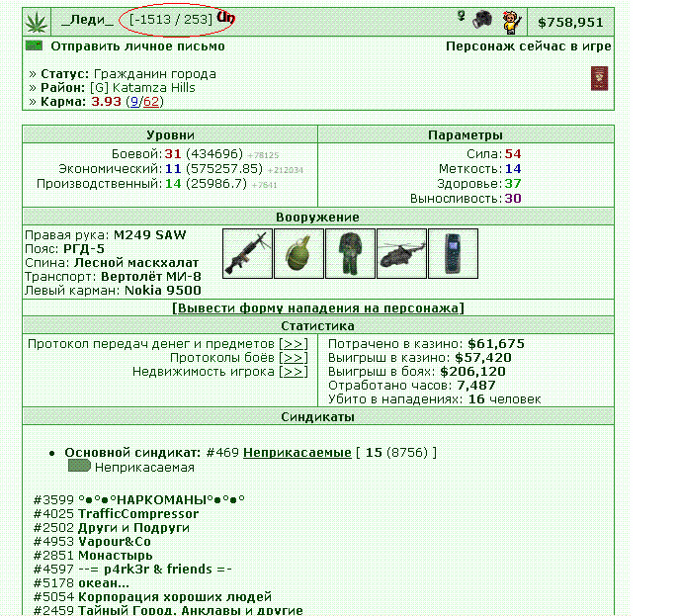Open negative karma votes link 62

click(151, 102)
